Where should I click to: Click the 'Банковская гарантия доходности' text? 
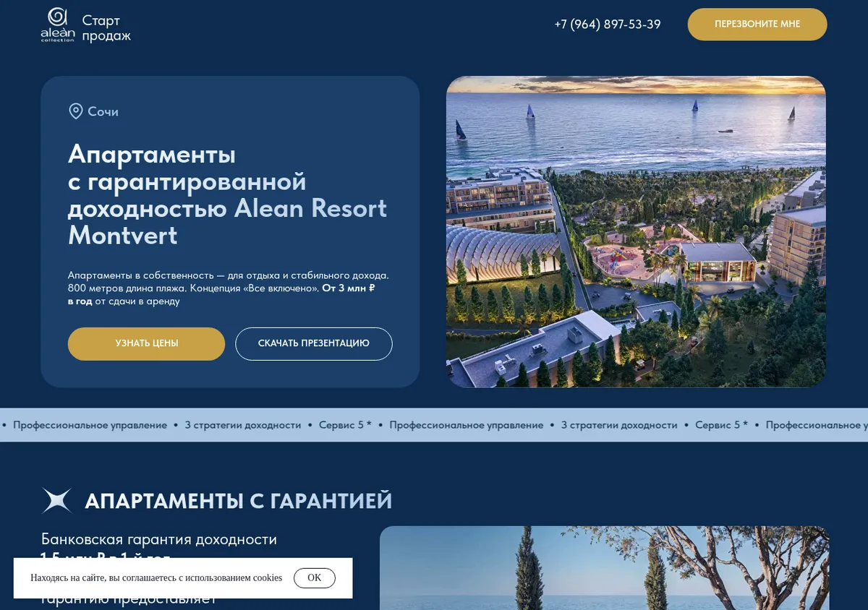159,540
